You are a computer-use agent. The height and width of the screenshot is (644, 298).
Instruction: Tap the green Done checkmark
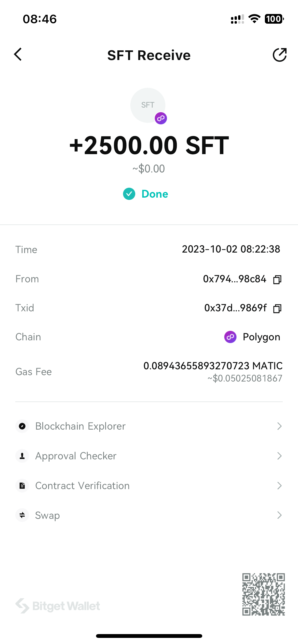point(129,194)
